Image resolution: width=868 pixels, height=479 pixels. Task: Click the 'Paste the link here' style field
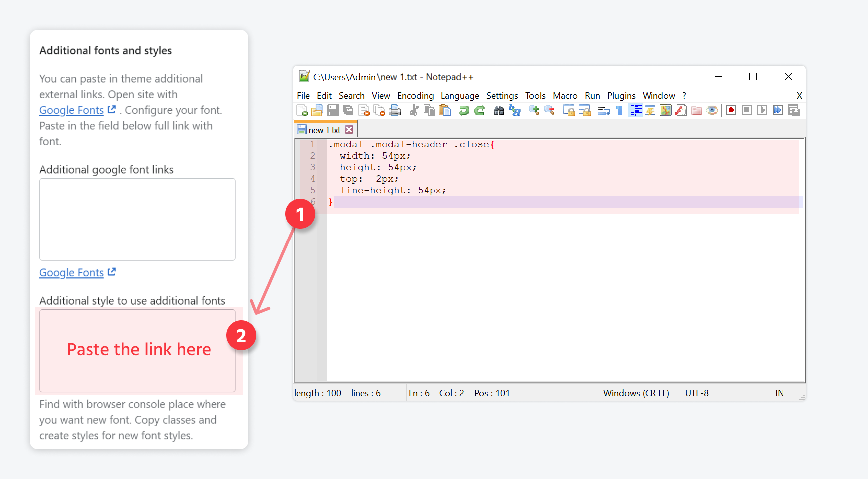coord(138,350)
